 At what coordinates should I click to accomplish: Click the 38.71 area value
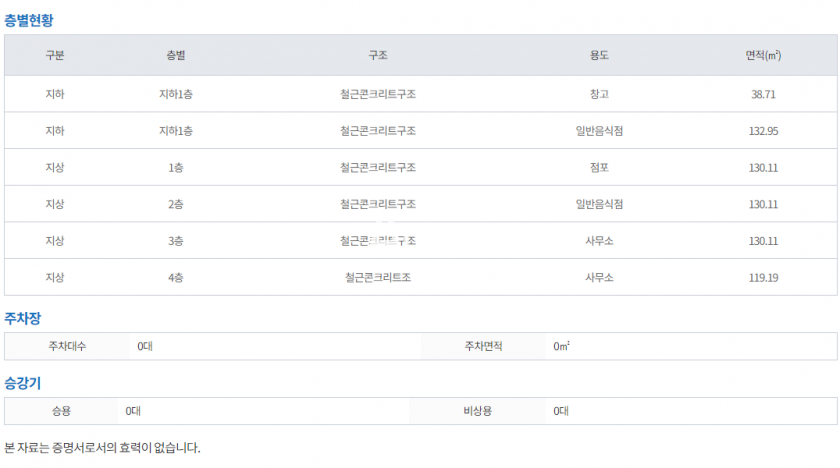click(x=763, y=94)
